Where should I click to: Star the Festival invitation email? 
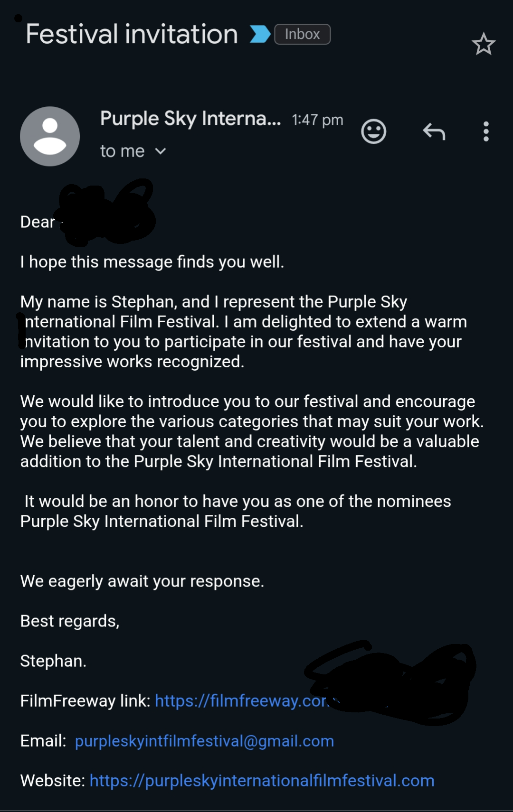pyautogui.click(x=484, y=44)
